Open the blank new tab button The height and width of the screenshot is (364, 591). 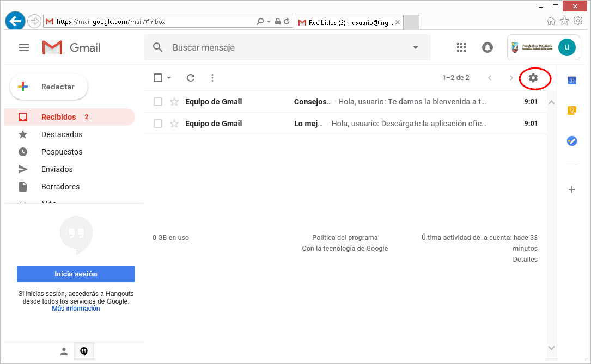[411, 23]
